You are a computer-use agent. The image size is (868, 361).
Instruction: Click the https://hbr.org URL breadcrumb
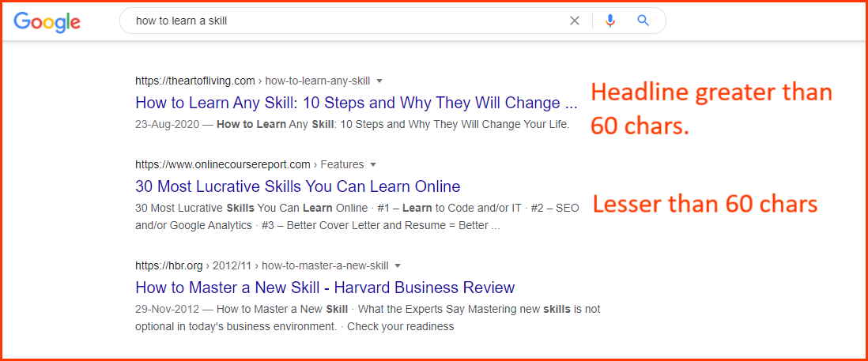169,265
